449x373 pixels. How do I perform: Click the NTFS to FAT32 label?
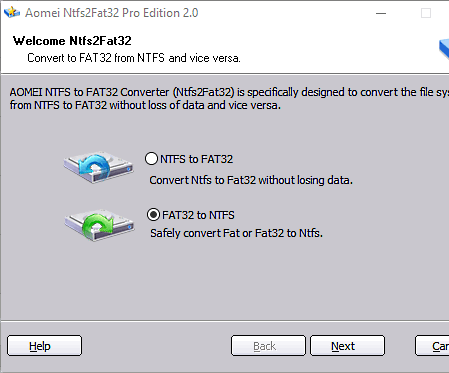pos(196,159)
